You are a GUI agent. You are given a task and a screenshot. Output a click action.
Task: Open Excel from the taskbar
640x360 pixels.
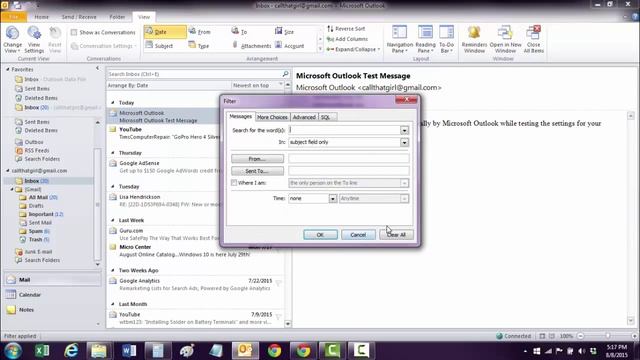(x=42, y=350)
